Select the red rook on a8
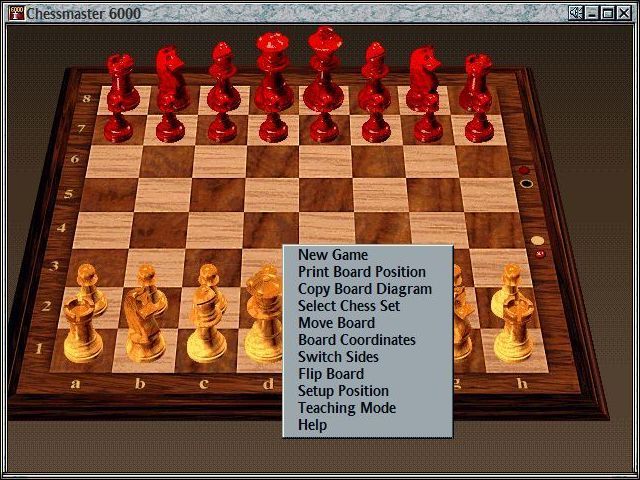 [x=122, y=84]
